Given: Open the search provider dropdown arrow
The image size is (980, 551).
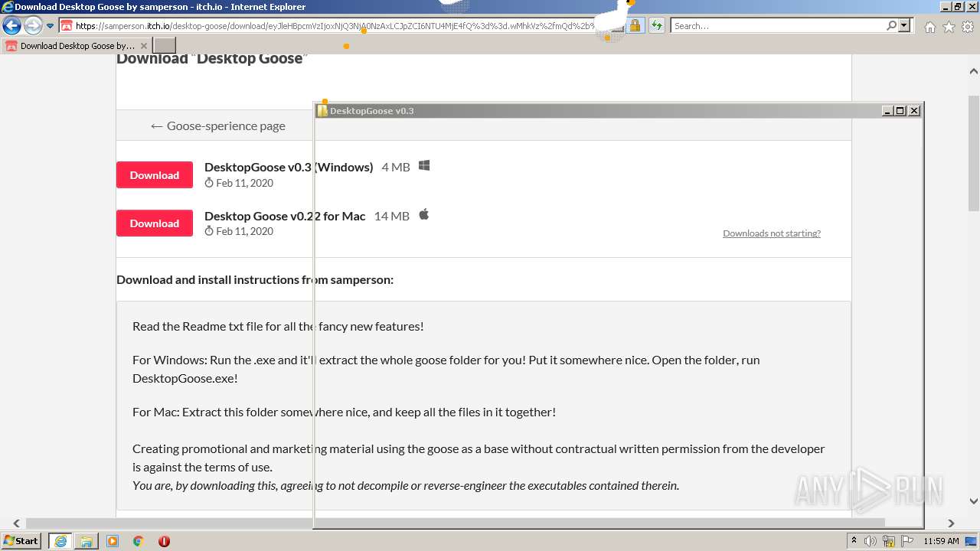Looking at the screenshot, I should point(904,26).
